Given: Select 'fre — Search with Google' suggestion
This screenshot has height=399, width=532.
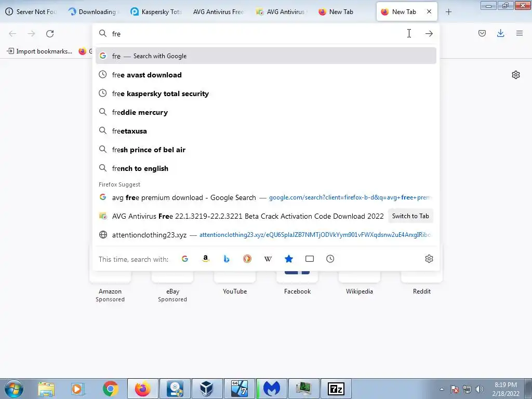Looking at the screenshot, I should click(265, 56).
